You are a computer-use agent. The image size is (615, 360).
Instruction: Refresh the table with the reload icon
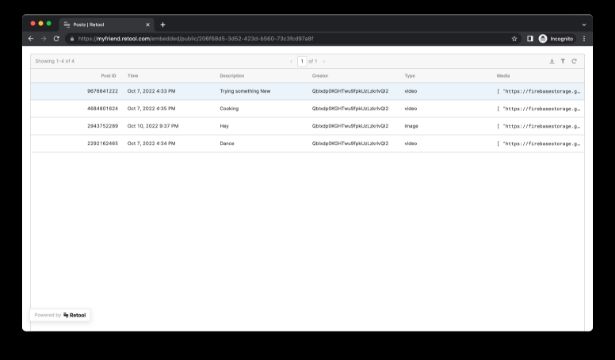574,61
